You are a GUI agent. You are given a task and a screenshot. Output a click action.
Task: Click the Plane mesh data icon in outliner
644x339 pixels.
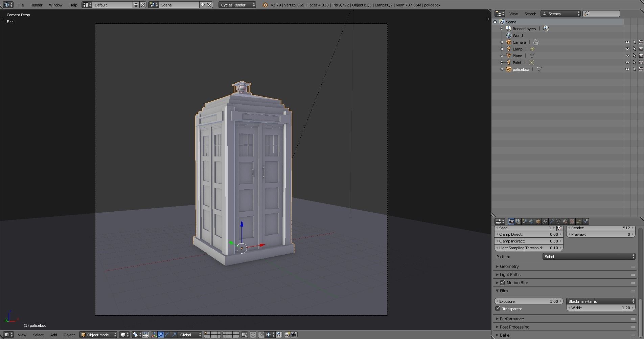point(532,56)
